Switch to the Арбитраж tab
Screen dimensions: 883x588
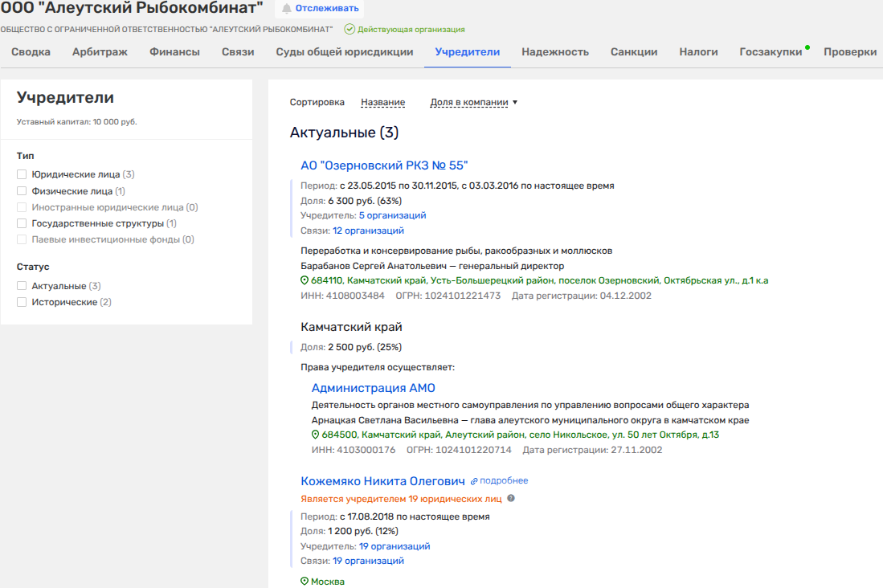[x=100, y=52]
